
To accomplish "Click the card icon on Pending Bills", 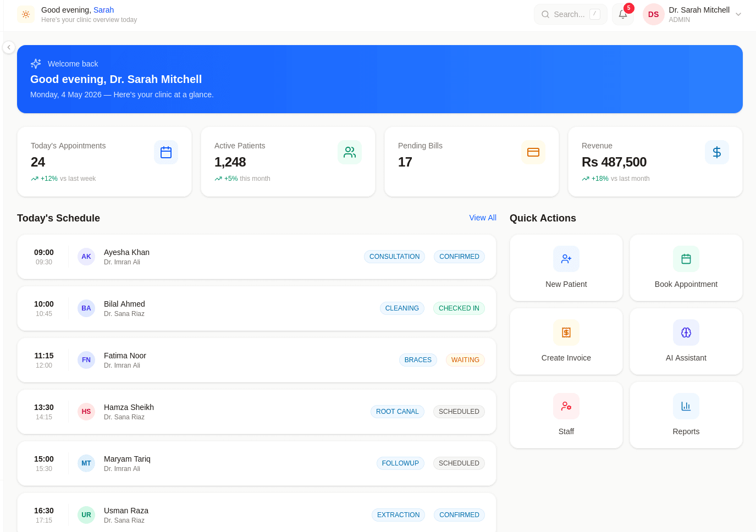I will tap(533, 152).
